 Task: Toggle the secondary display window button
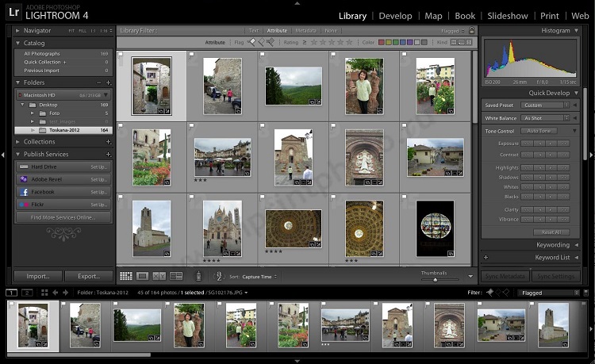[x=27, y=293]
